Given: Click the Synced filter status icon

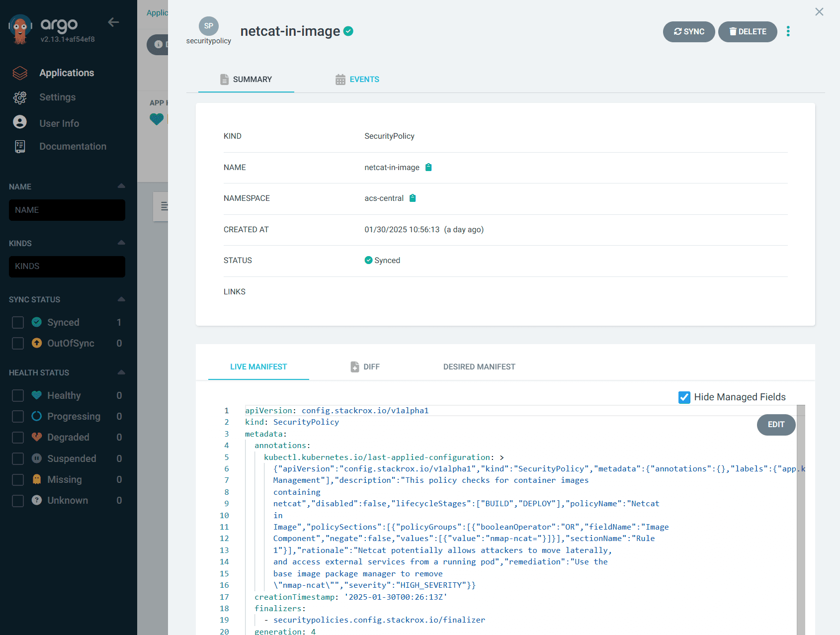Looking at the screenshot, I should pyautogui.click(x=37, y=322).
